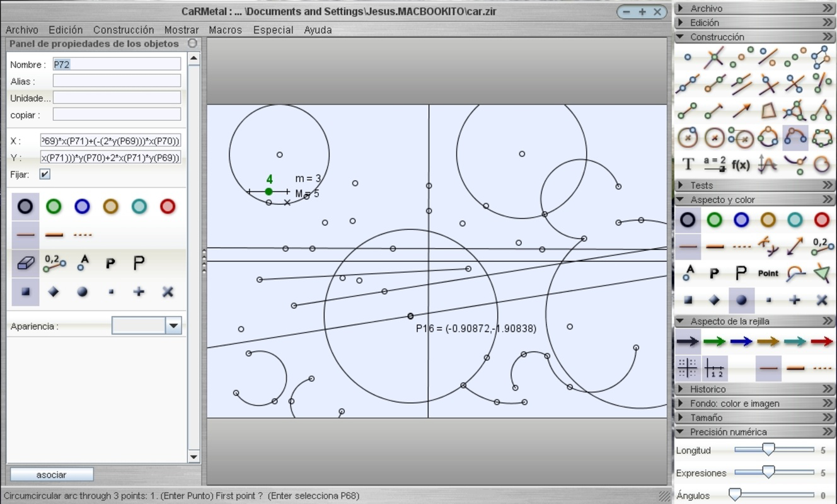Expand the Tamaño palette section
Screen dimensions: 837x504
pyautogui.click(x=755, y=417)
